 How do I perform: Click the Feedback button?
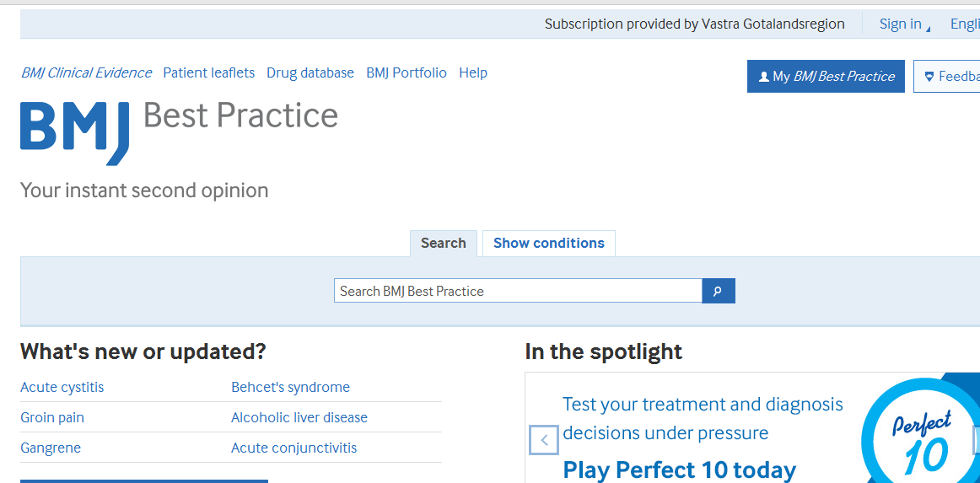(947, 76)
